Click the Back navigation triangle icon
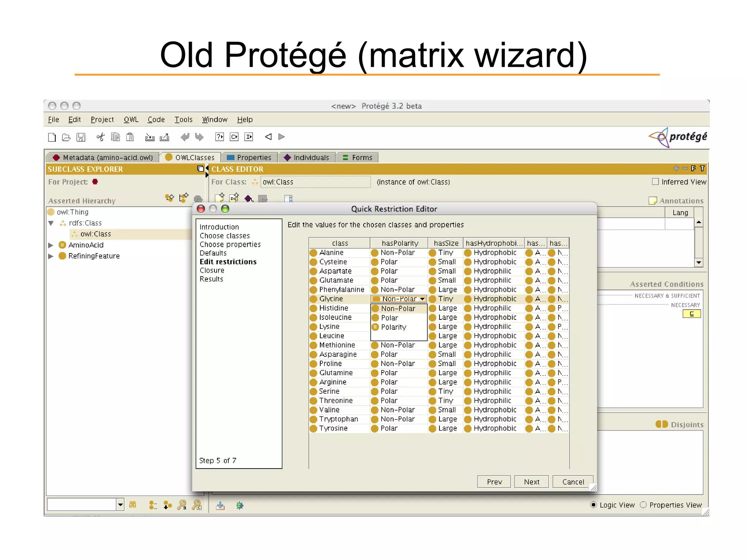This screenshot has height=560, width=747. (268, 137)
